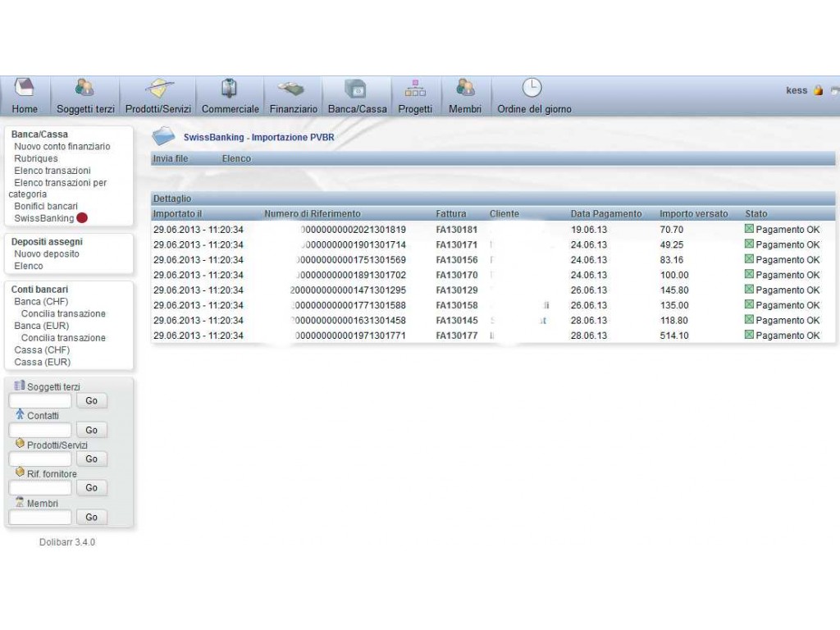Click the Membri search icon
Screen dimensions: 840x630
[x=20, y=501]
